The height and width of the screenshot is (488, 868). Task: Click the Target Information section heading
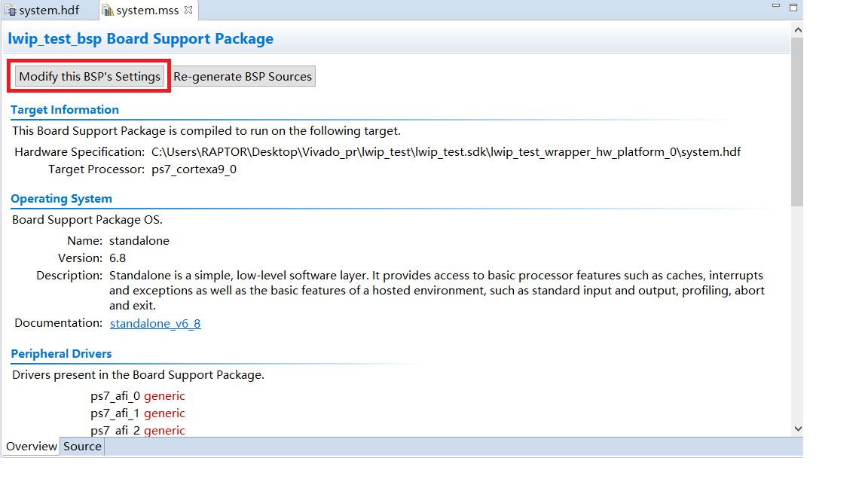[x=65, y=109]
